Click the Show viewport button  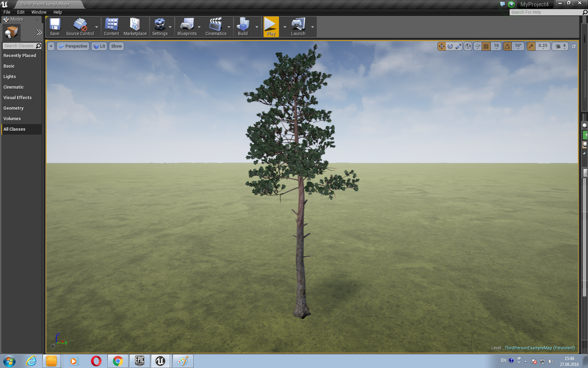(x=116, y=46)
